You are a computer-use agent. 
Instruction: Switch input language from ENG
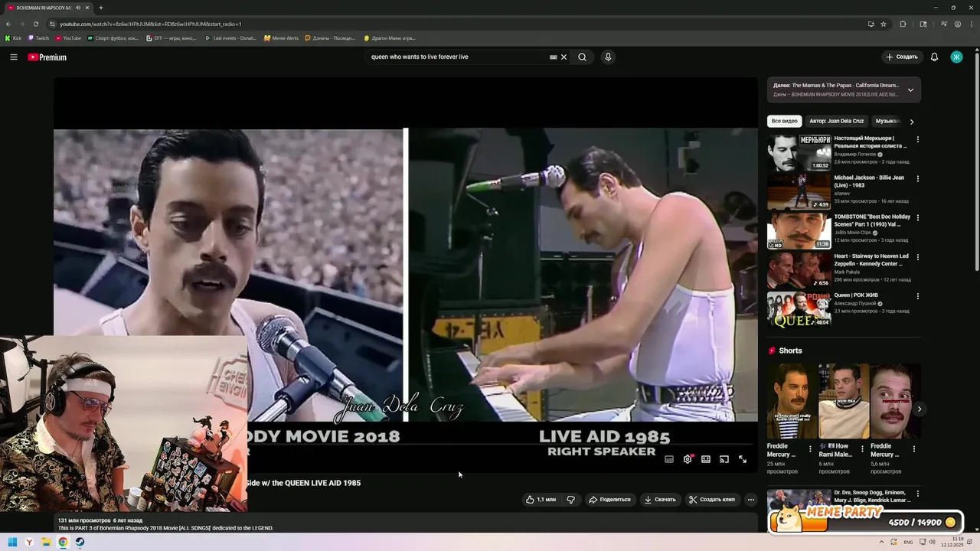click(x=909, y=542)
